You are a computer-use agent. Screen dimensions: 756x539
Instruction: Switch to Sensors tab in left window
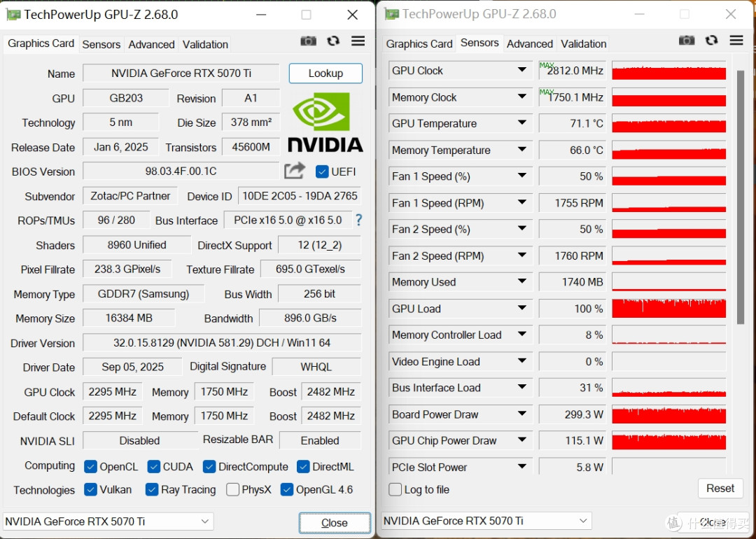point(101,44)
